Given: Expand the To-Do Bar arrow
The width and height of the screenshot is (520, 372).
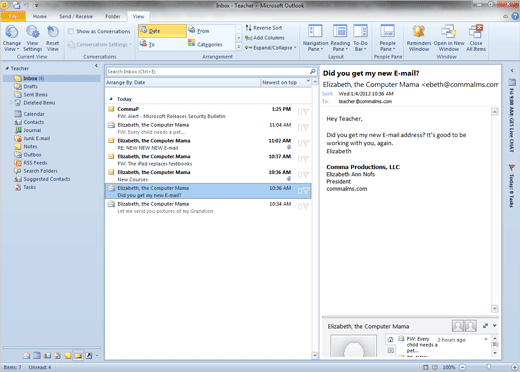Looking at the screenshot, I should click(x=512, y=71).
